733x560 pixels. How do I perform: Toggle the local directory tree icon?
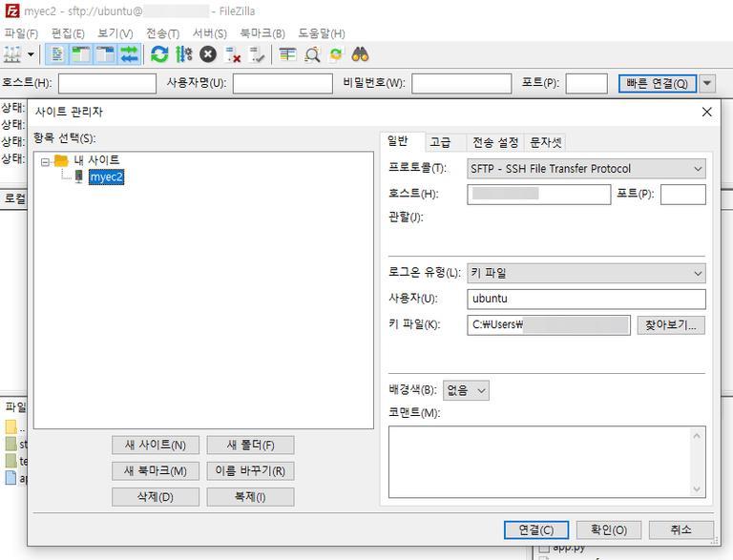click(81, 54)
